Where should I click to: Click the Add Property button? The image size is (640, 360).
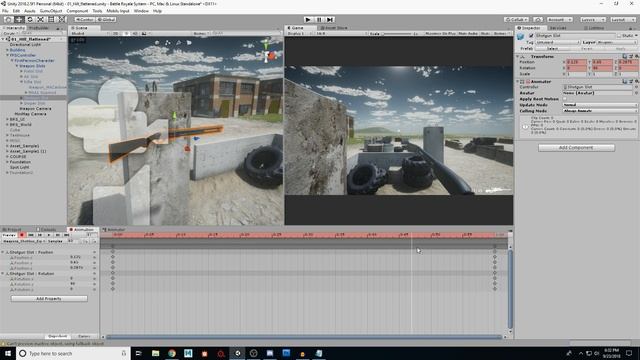click(x=49, y=299)
